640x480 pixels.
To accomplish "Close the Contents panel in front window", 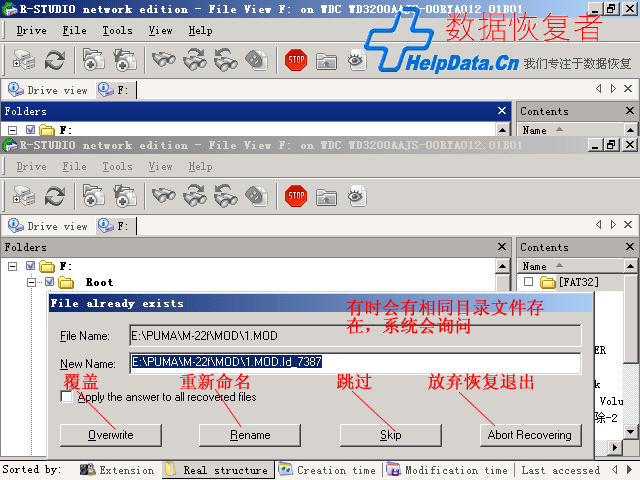I will tap(630, 247).
